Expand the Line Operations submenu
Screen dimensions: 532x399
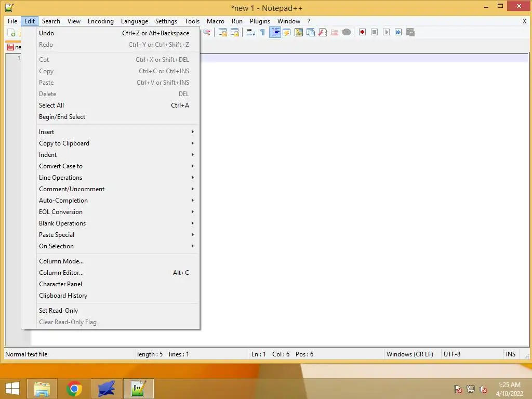pos(117,178)
